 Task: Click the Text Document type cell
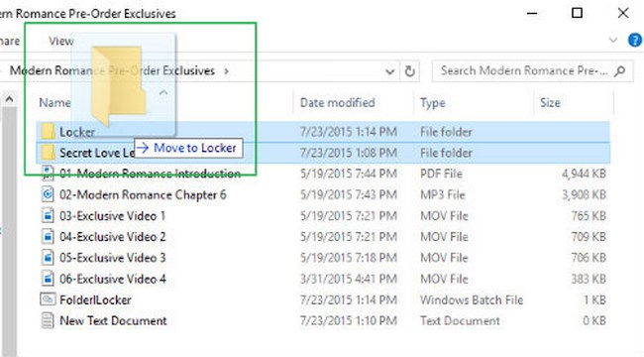tap(460, 321)
